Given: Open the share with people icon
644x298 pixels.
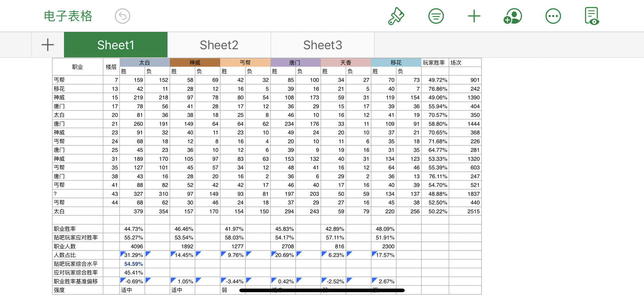Looking at the screenshot, I should (513, 16).
